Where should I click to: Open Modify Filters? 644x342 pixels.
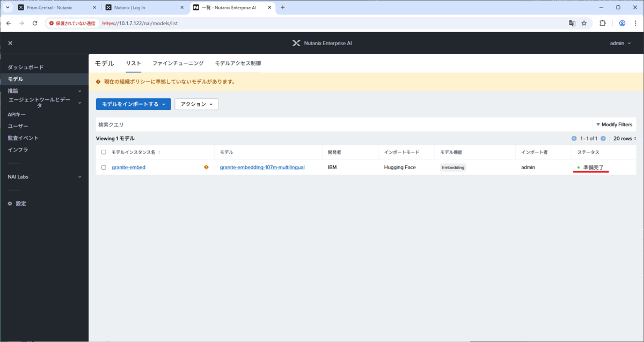[614, 125]
